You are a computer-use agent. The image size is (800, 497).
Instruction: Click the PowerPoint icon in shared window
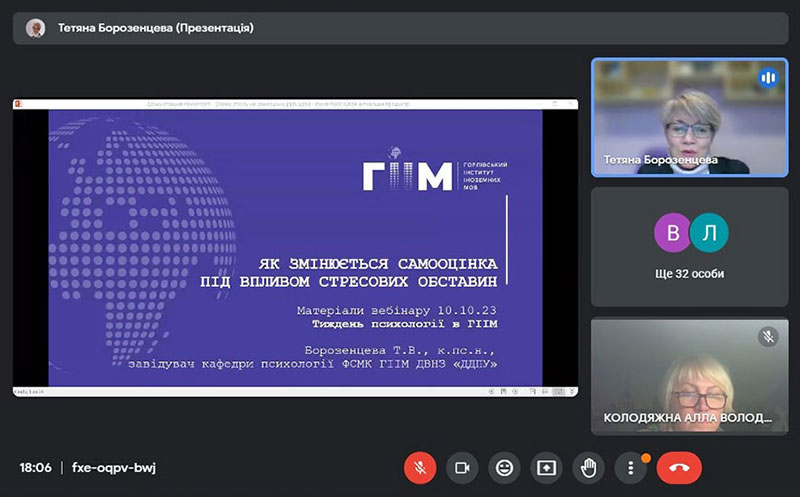click(18, 104)
